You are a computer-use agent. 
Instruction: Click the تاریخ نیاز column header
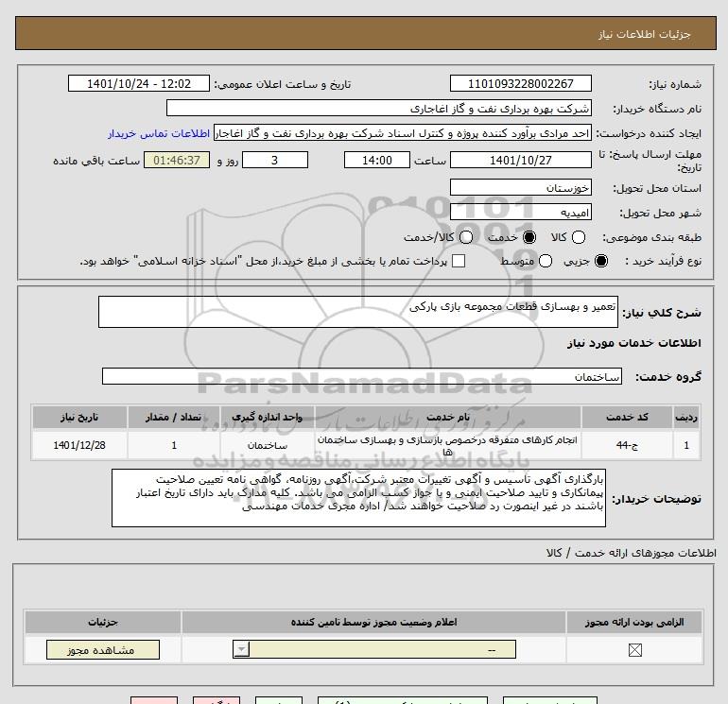click(x=79, y=417)
